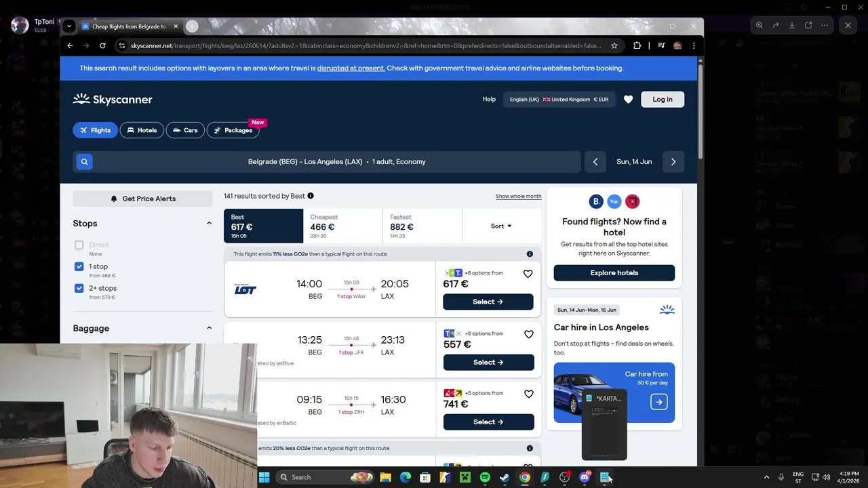Untick the 1 stop checkbox
The height and width of the screenshot is (488, 868).
tap(79, 266)
